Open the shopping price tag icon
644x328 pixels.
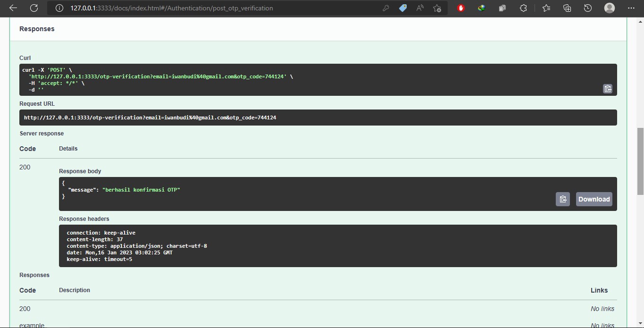click(403, 8)
